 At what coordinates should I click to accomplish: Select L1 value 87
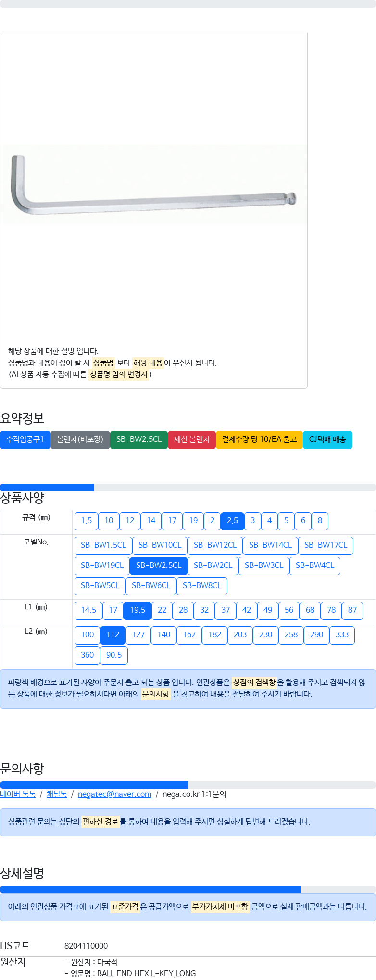click(352, 610)
